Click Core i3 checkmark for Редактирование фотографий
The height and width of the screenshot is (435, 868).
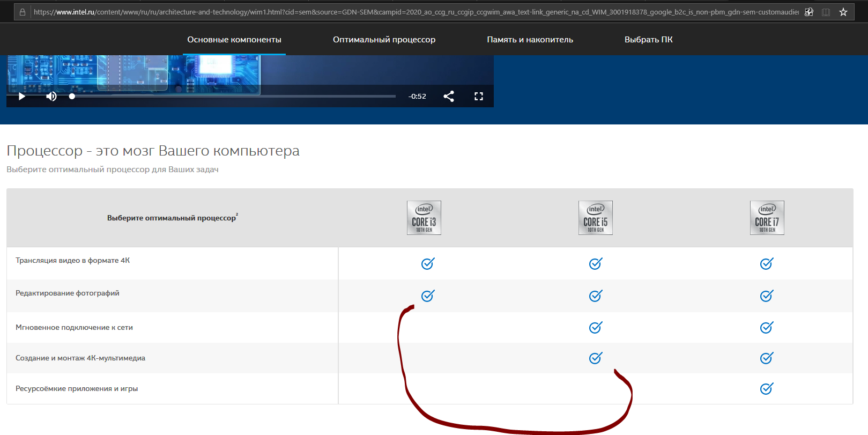pos(428,296)
